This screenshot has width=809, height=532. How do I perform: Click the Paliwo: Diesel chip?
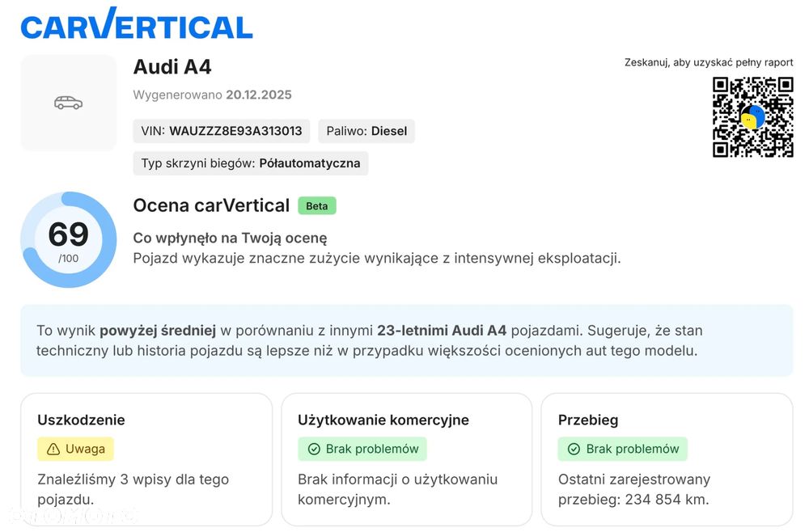pyautogui.click(x=366, y=131)
